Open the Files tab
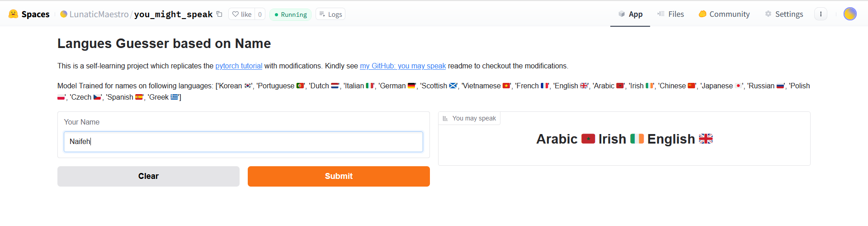868x226 pixels. (670, 14)
